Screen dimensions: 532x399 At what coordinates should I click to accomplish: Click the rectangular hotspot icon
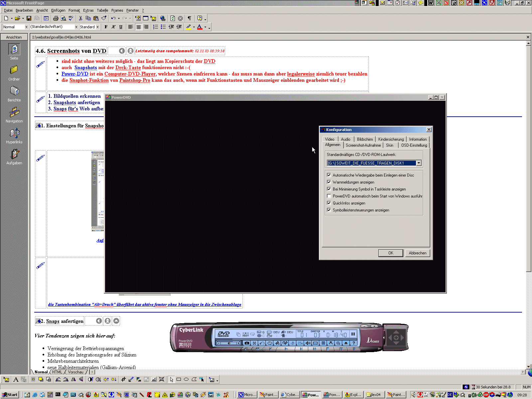179,379
